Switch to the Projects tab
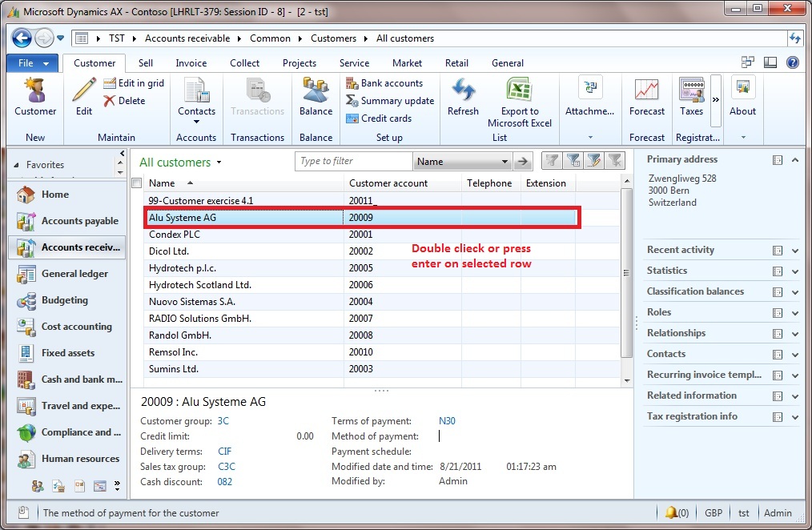 [299, 63]
